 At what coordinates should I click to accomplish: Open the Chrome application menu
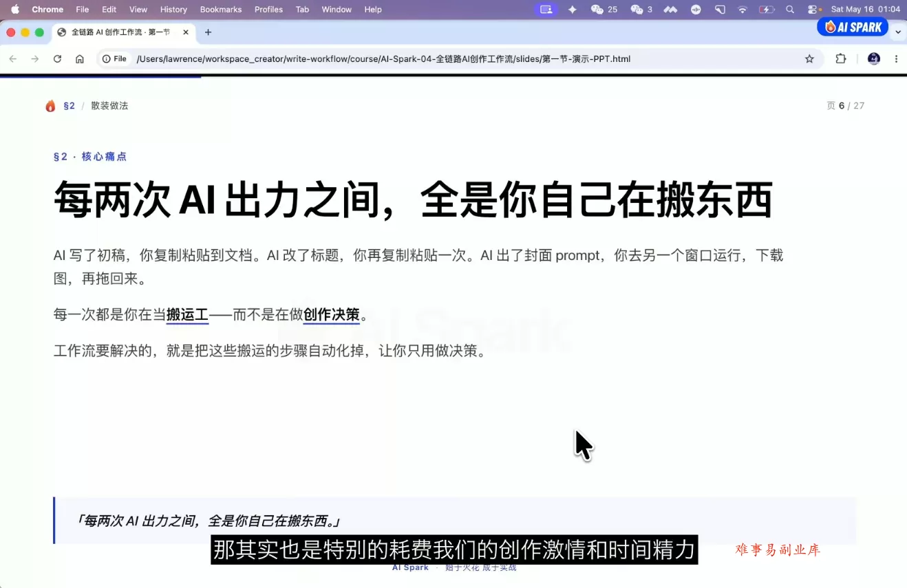click(47, 9)
